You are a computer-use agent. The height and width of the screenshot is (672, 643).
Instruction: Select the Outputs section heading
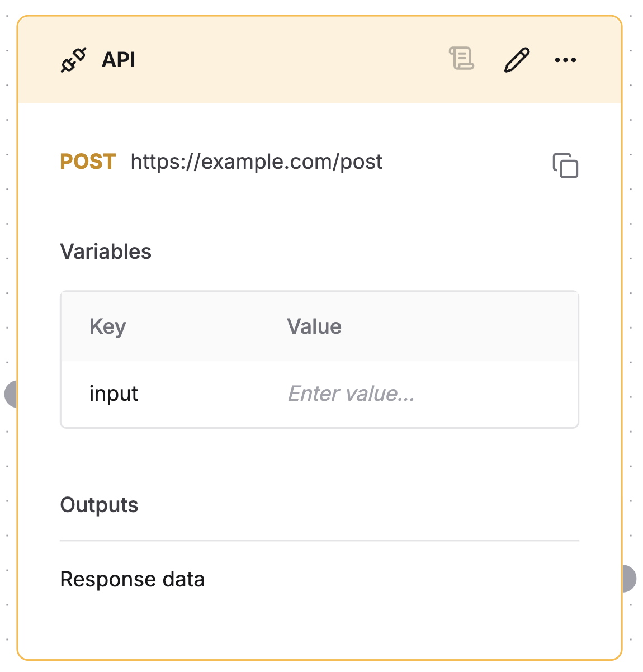click(99, 505)
